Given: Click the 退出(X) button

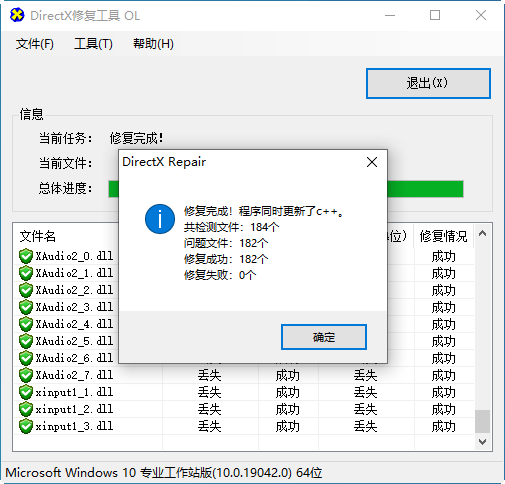Looking at the screenshot, I should tap(428, 83).
